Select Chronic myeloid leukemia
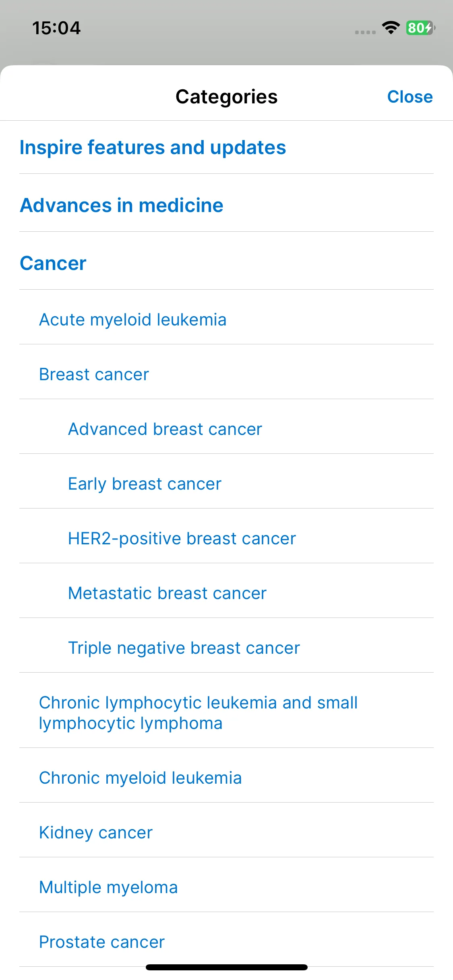 (226, 778)
